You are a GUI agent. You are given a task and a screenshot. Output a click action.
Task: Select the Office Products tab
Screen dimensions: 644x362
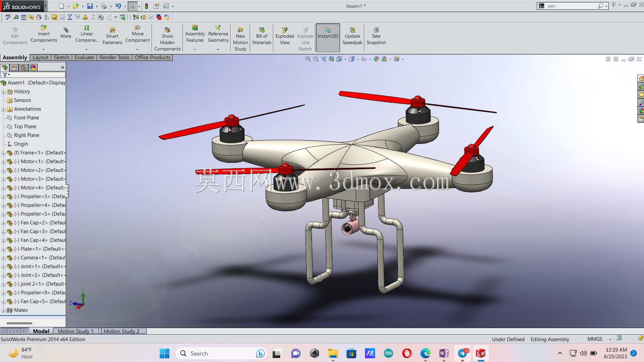point(153,58)
